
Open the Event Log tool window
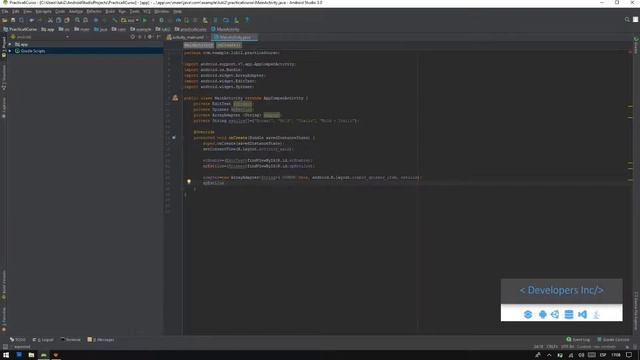tap(578, 340)
